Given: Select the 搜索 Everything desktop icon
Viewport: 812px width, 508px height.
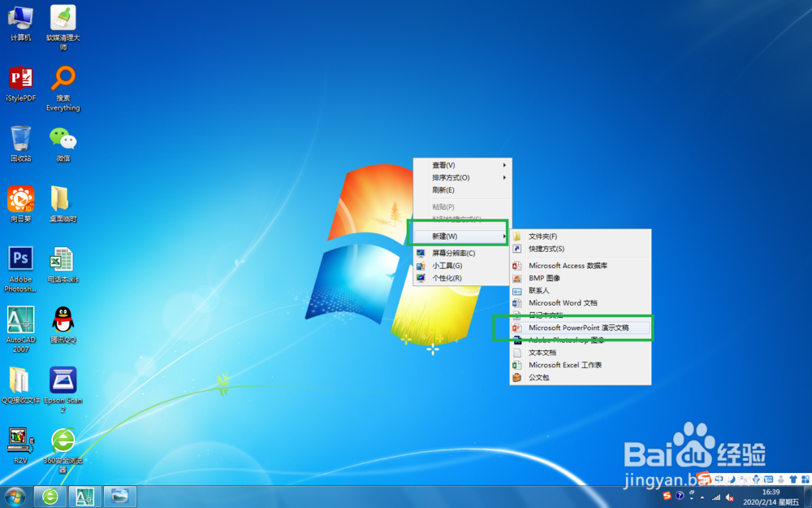Looking at the screenshot, I should pos(63,88).
